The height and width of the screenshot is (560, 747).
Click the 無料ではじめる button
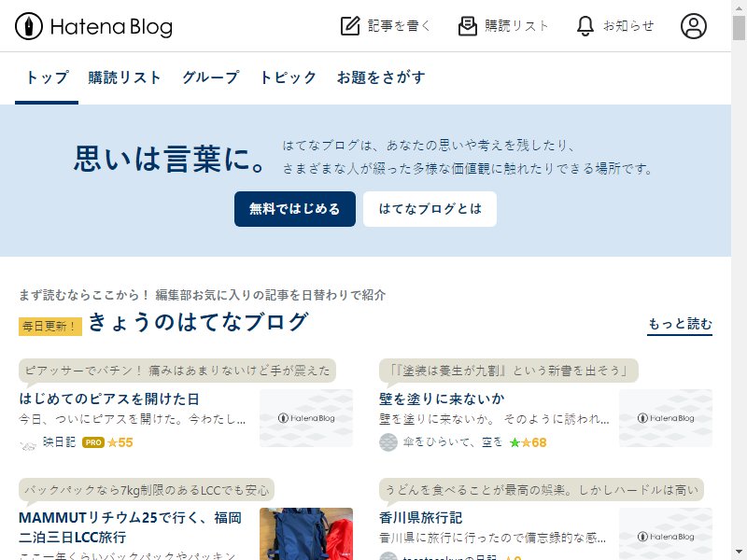295,209
